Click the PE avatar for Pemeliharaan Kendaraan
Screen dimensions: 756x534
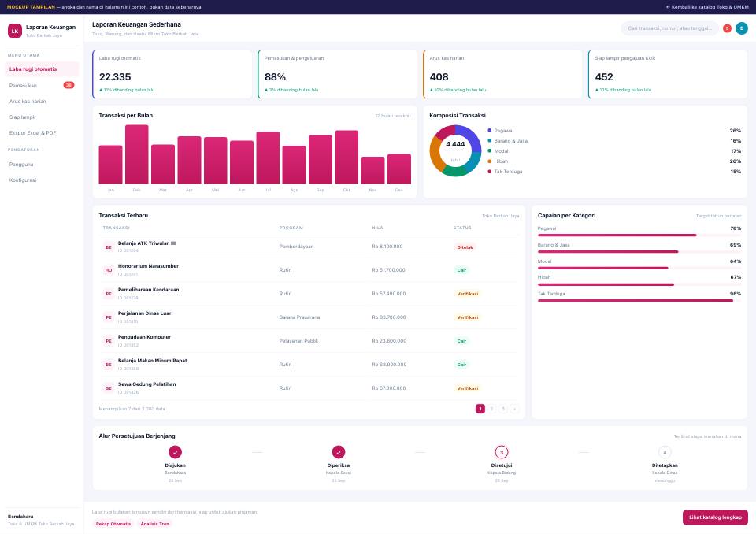point(109,294)
